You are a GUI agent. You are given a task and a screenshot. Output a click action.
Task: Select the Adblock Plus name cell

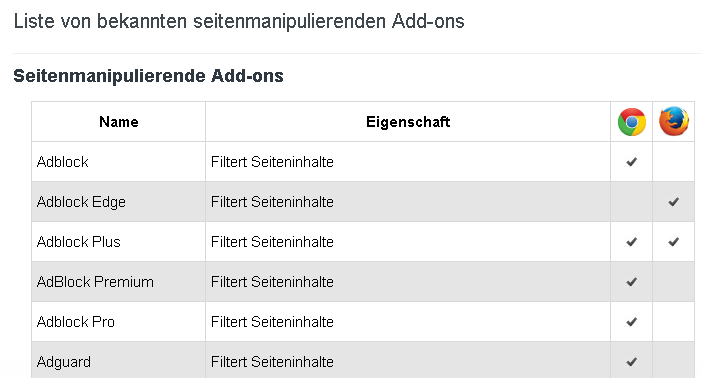119,241
